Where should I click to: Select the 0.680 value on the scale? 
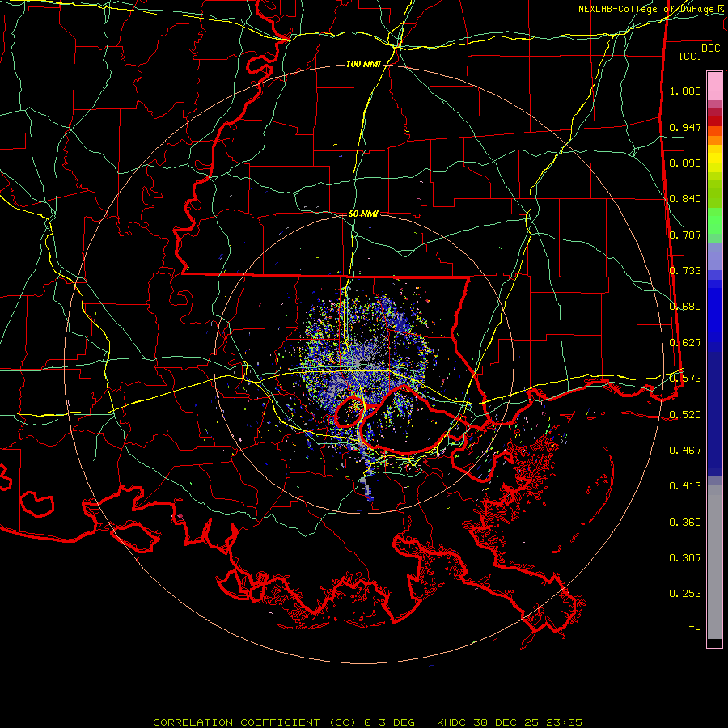pos(685,307)
